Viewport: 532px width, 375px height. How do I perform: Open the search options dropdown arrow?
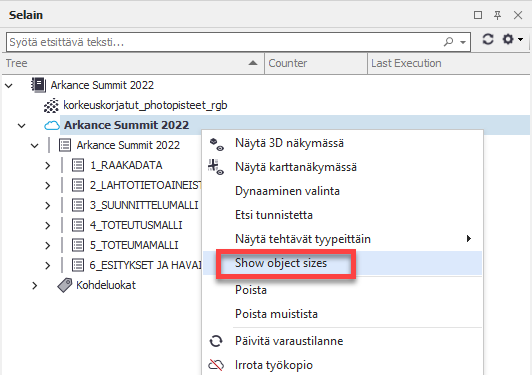(x=463, y=42)
